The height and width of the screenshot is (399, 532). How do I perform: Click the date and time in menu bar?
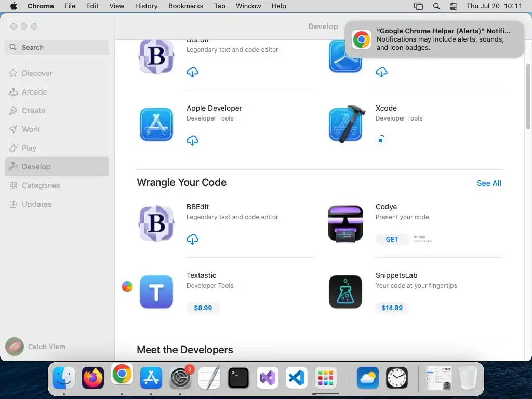coord(494,6)
